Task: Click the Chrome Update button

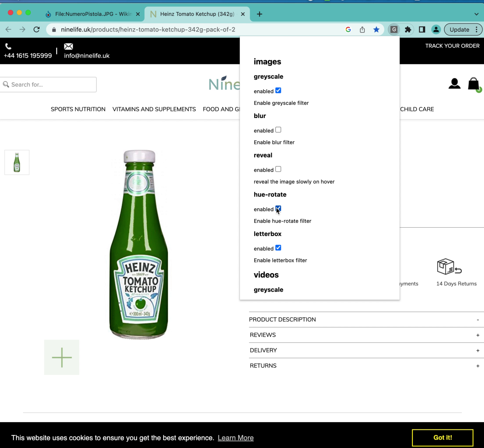Action: 459,30
